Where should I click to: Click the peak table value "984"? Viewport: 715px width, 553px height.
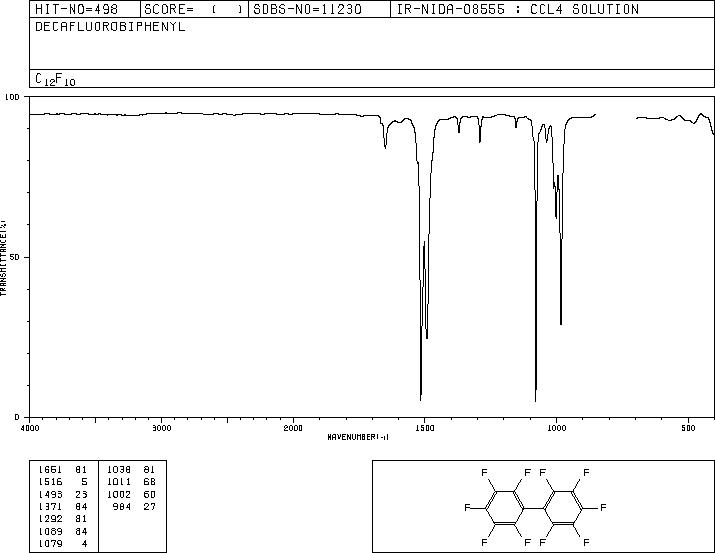[x=122, y=506]
